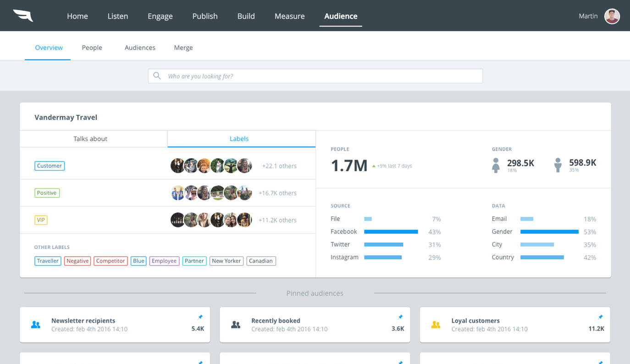Unpin the Newsletter recipients audience
This screenshot has height=364, width=630.
200,317
